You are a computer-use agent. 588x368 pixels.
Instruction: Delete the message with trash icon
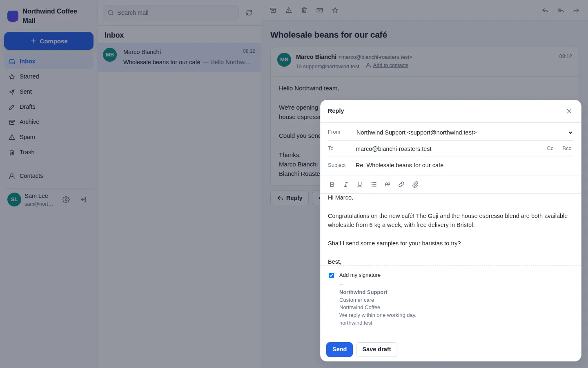[x=304, y=10]
